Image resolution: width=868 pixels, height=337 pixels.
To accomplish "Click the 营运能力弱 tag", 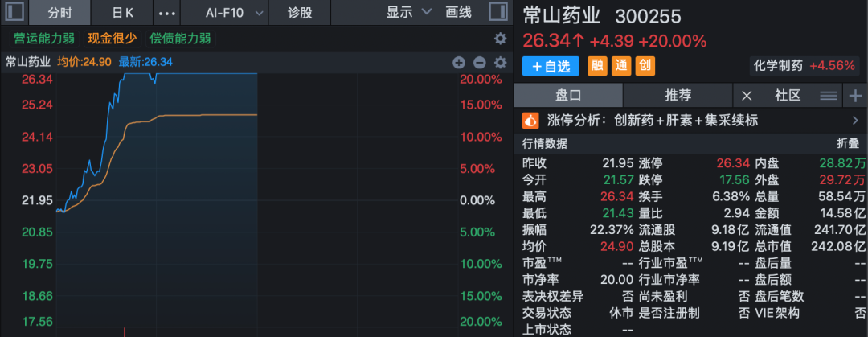I will click(45, 39).
